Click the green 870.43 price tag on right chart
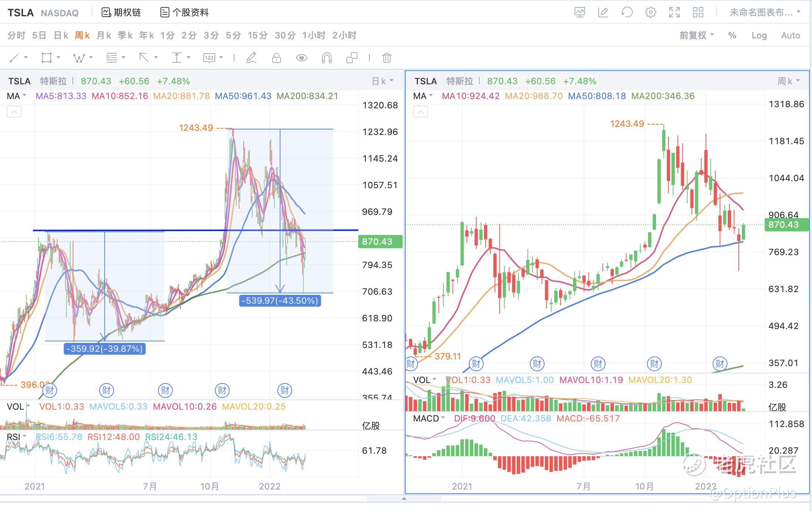The width and height of the screenshot is (812, 511). 786,224
